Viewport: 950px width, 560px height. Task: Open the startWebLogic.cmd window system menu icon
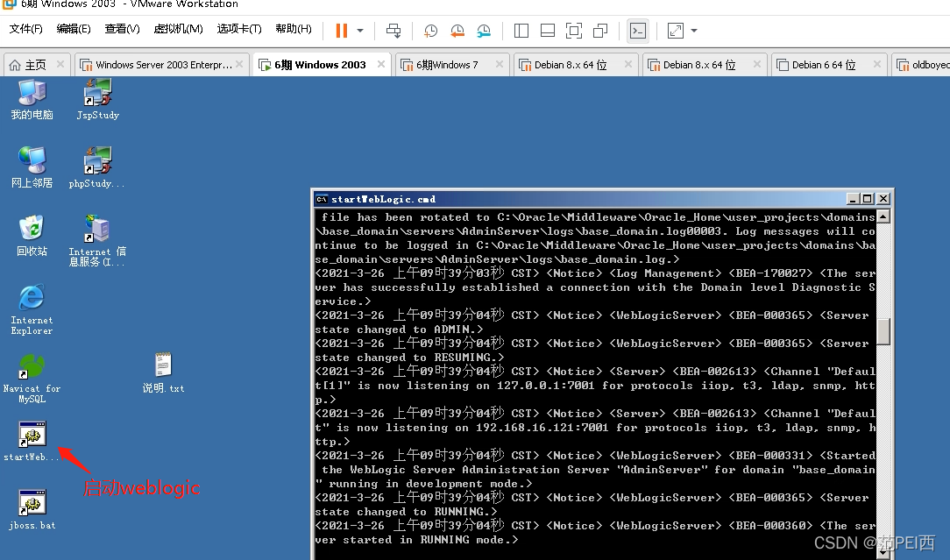pyautogui.click(x=322, y=199)
